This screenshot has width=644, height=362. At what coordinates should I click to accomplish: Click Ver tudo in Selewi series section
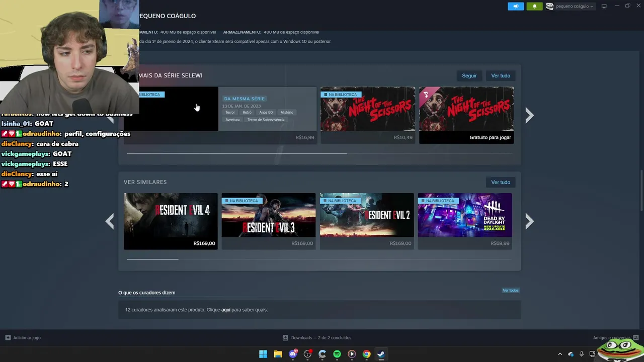501,75
